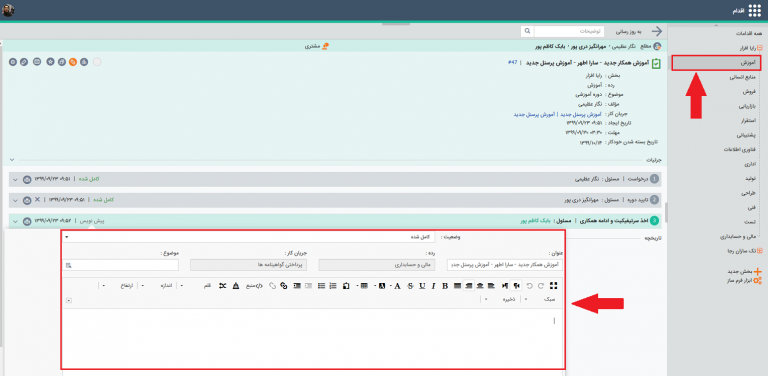Image resolution: width=768 pixels, height=376 pixels.
Task: Select مالی و حسابداری in the sidebar
Action: [x=738, y=237]
